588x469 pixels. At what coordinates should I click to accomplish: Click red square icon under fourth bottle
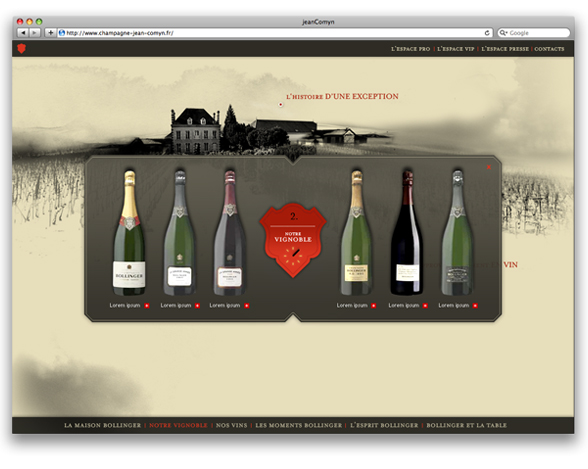click(x=374, y=306)
